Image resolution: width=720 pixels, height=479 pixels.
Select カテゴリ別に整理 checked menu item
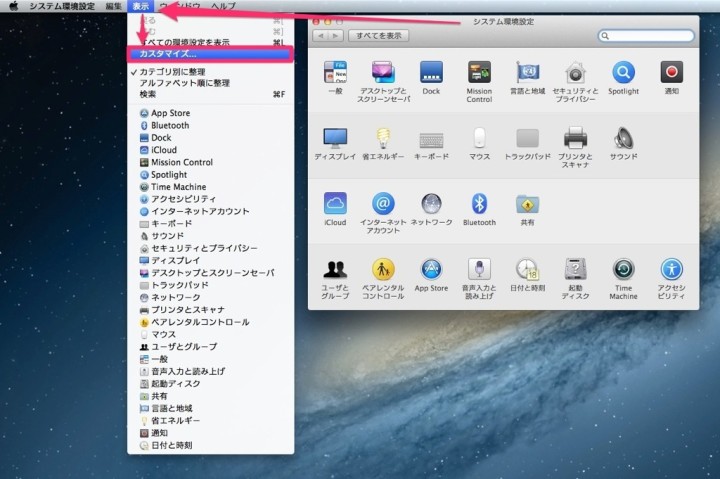pyautogui.click(x=210, y=72)
